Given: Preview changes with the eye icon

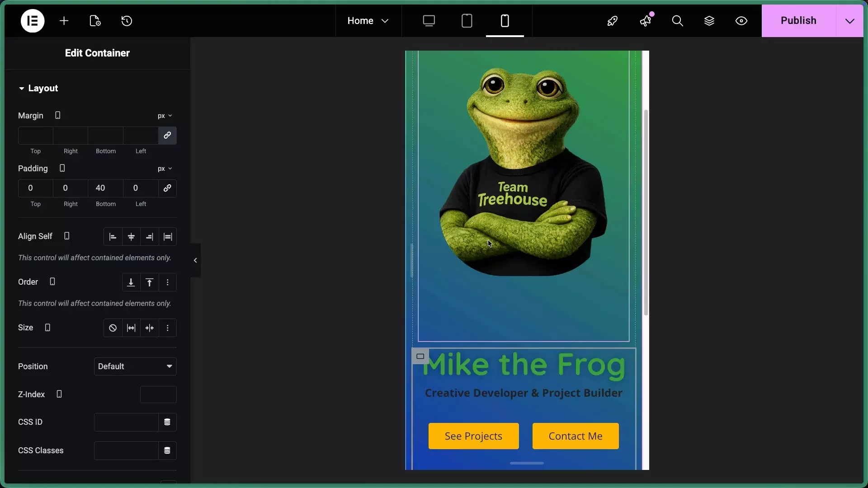Looking at the screenshot, I should tap(741, 21).
